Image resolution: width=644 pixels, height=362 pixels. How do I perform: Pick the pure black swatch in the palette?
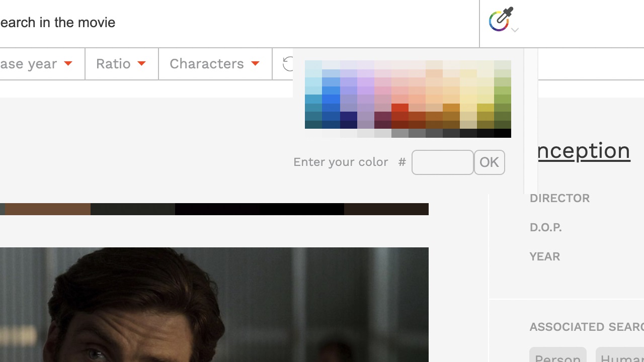(x=503, y=133)
